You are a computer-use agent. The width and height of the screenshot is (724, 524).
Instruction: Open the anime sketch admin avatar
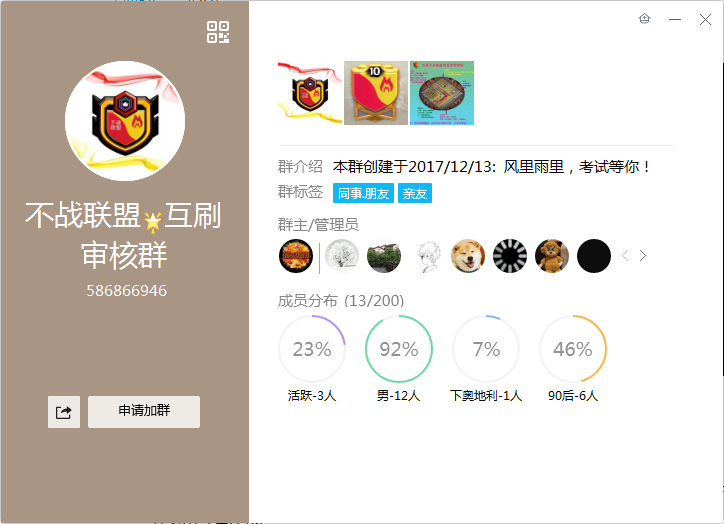[x=426, y=256]
